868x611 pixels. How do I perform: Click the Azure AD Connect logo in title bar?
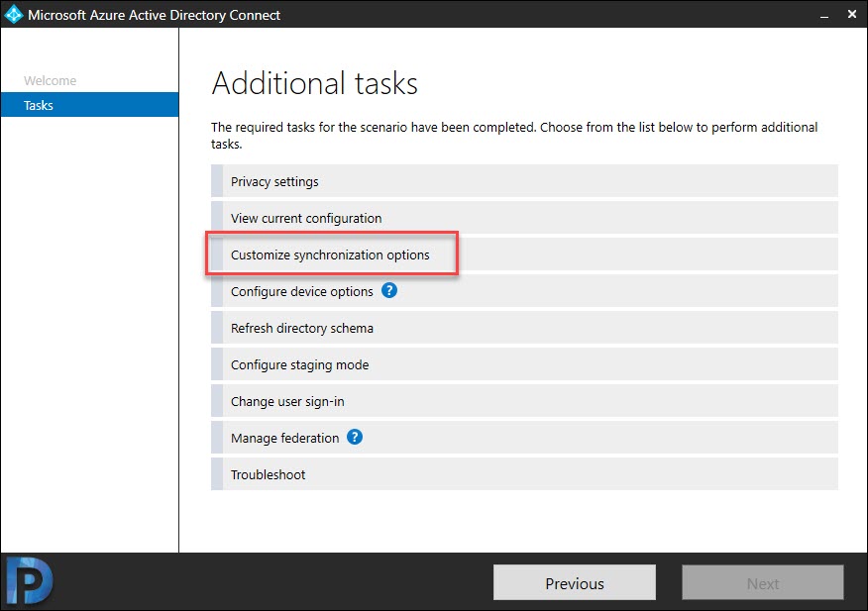click(13, 15)
